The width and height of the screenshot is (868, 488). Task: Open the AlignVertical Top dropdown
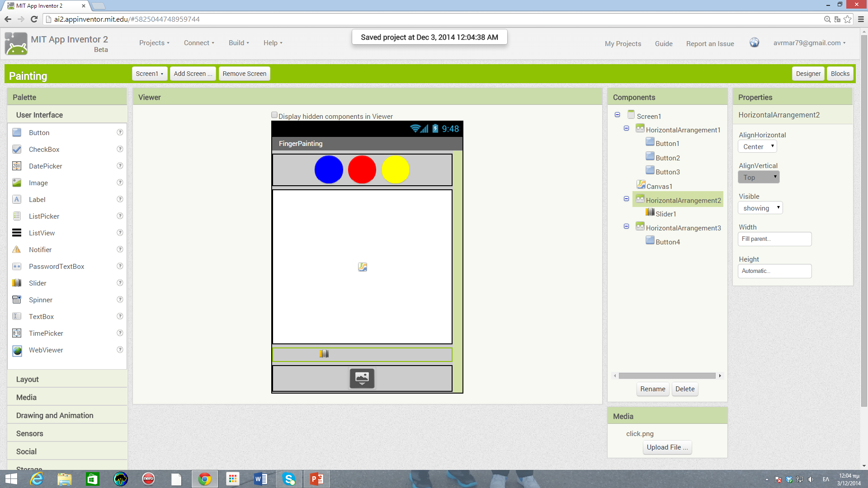click(x=759, y=177)
